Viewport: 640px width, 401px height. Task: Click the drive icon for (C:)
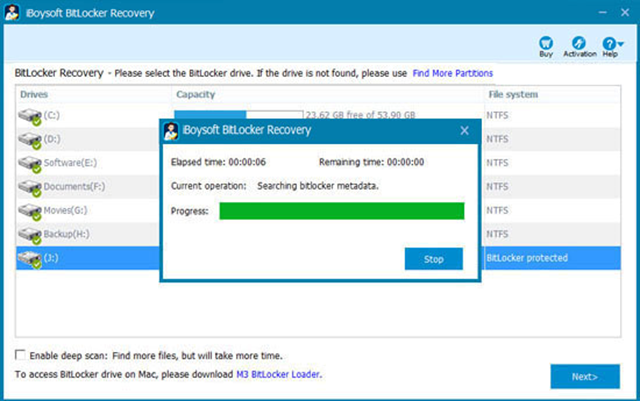[30, 117]
